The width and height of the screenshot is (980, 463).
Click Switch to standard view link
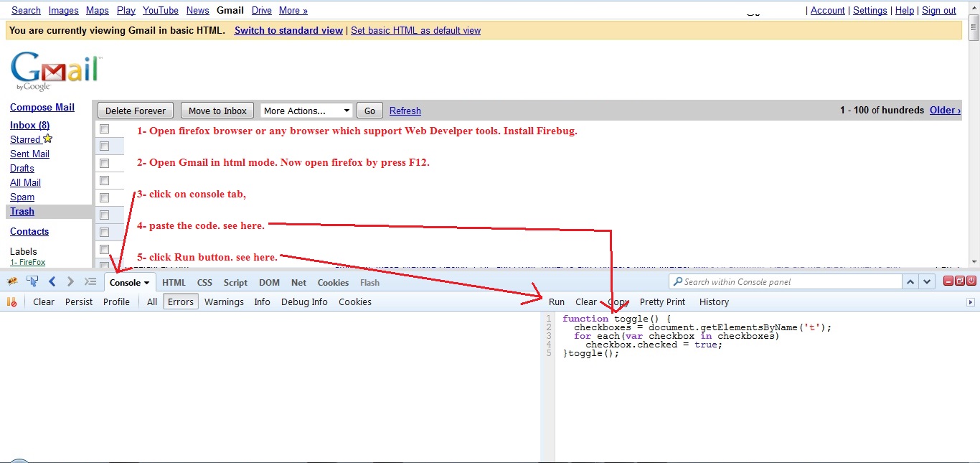coord(288,30)
